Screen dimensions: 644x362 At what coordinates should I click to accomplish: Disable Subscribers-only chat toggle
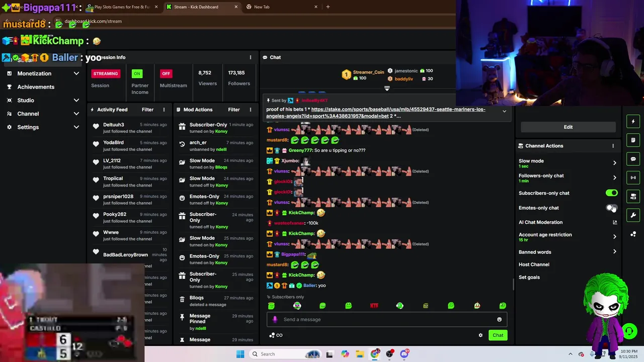point(611,193)
